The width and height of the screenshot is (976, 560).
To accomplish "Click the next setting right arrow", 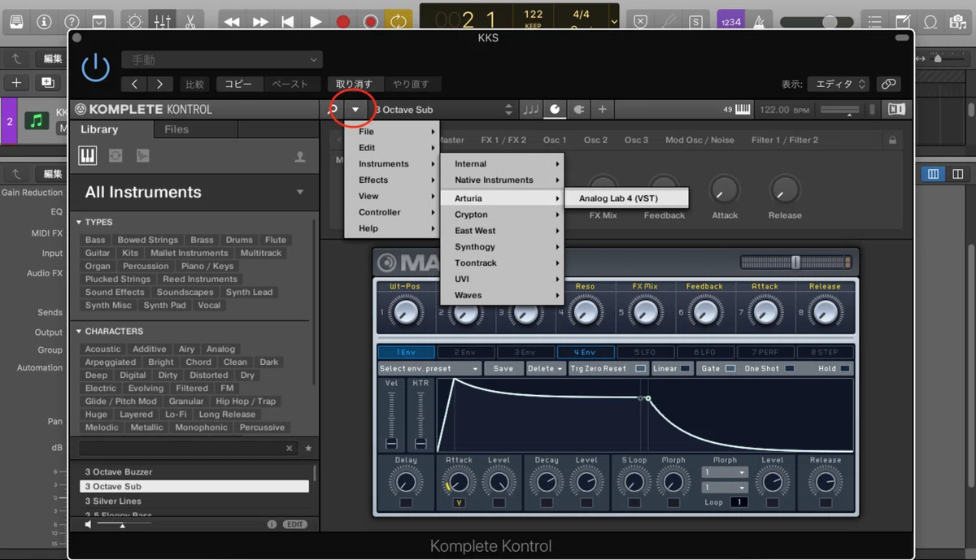I will (x=160, y=84).
